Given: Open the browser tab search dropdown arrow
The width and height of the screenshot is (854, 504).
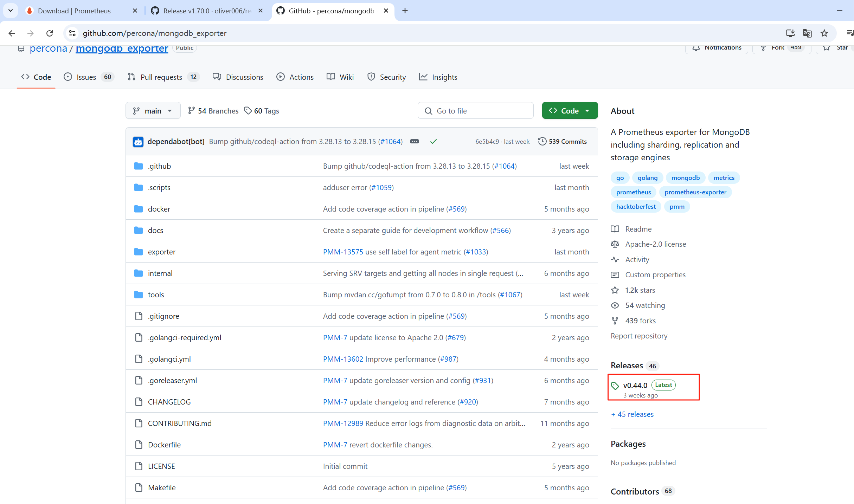Looking at the screenshot, I should 11,11.
